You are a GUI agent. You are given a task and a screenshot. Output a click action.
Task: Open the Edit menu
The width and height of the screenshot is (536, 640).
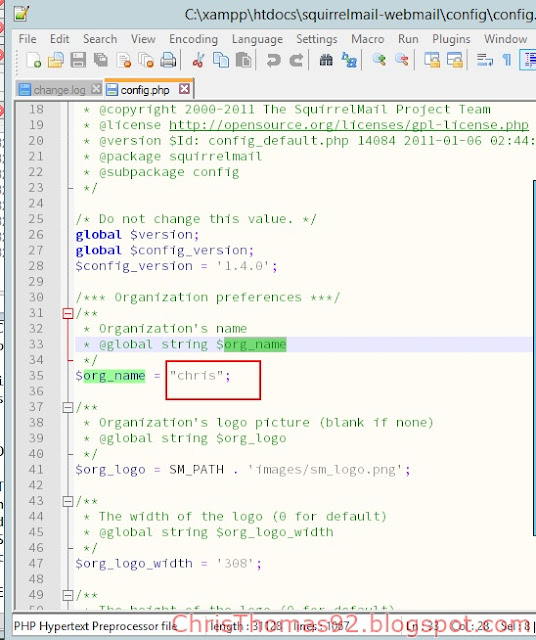point(60,39)
